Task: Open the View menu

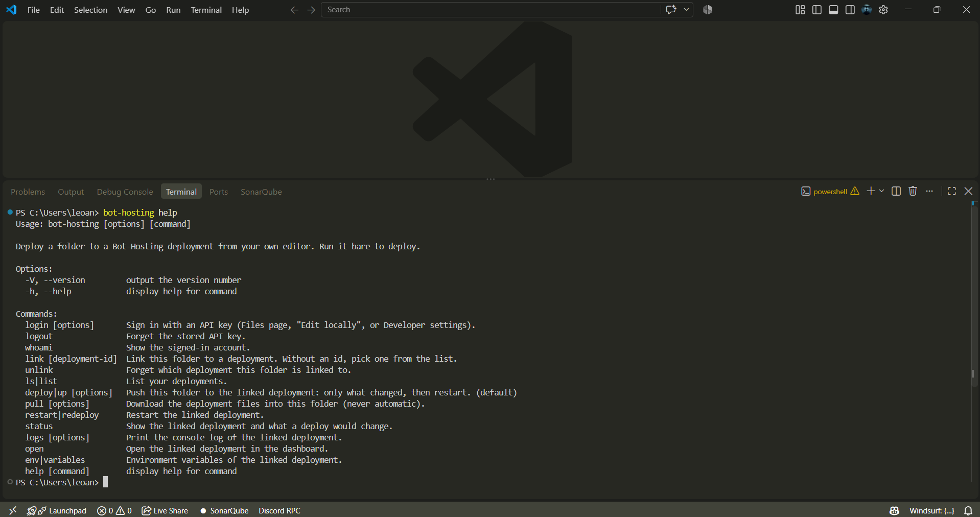Action: [x=126, y=10]
